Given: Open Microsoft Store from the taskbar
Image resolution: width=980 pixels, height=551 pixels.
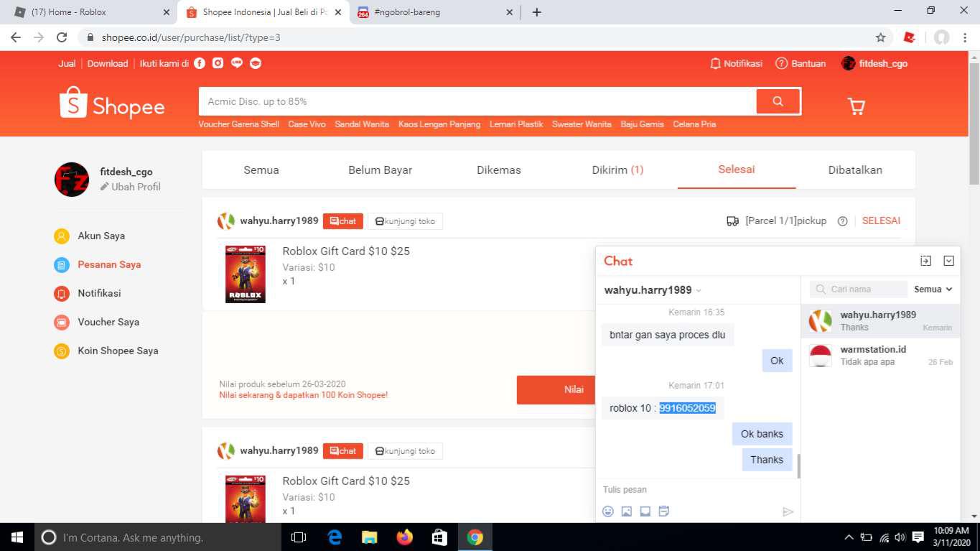Looking at the screenshot, I should (x=440, y=537).
